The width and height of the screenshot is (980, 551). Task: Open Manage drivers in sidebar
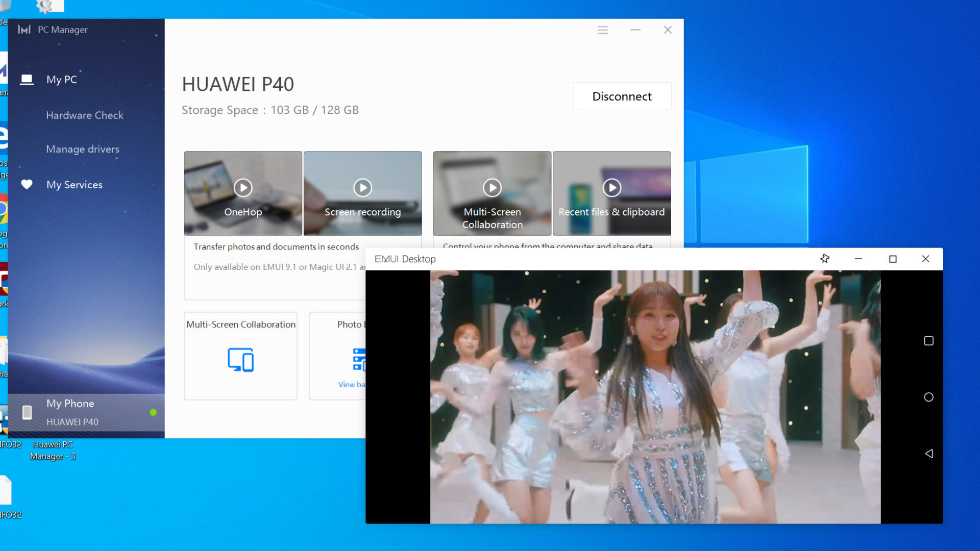click(83, 149)
